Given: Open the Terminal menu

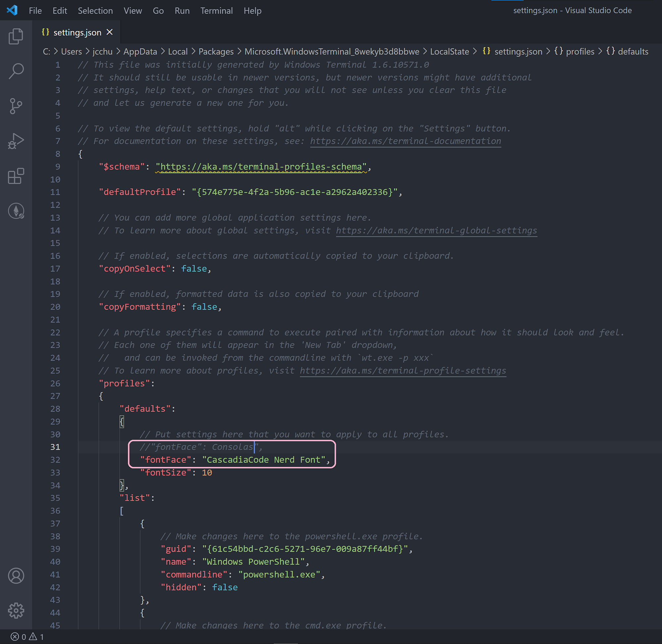Looking at the screenshot, I should pyautogui.click(x=216, y=11).
